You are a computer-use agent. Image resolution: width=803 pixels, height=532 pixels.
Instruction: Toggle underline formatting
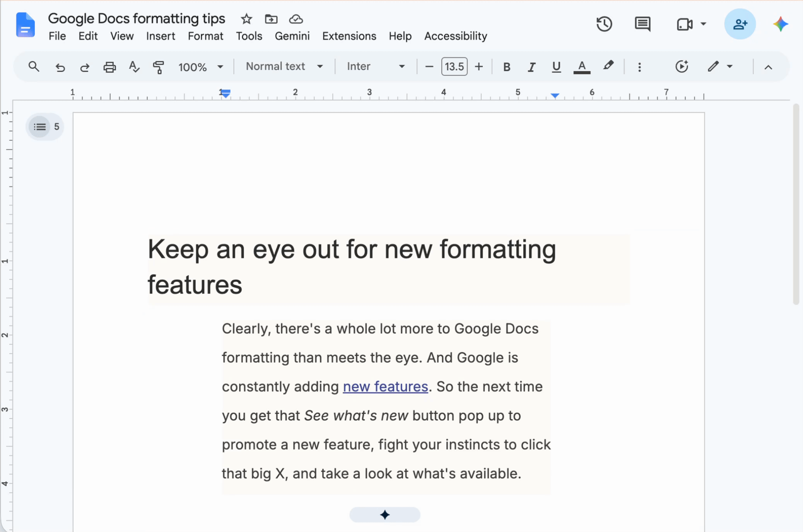pos(556,67)
